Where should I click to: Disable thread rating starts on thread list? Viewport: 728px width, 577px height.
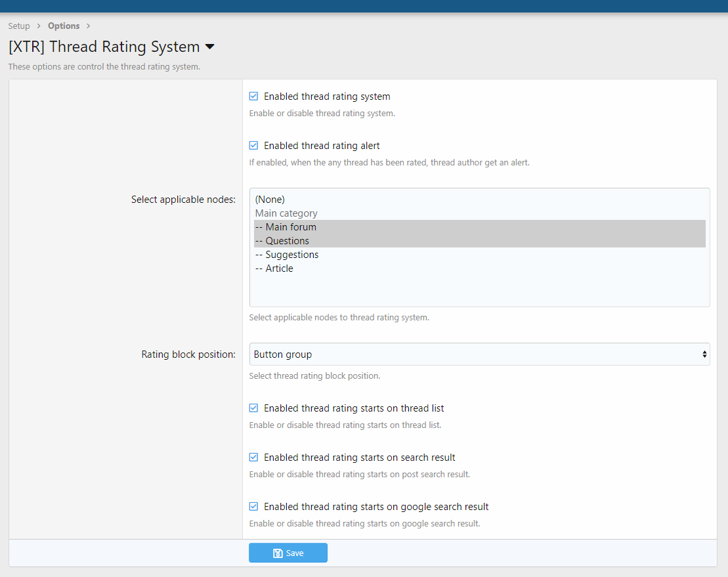(x=253, y=408)
